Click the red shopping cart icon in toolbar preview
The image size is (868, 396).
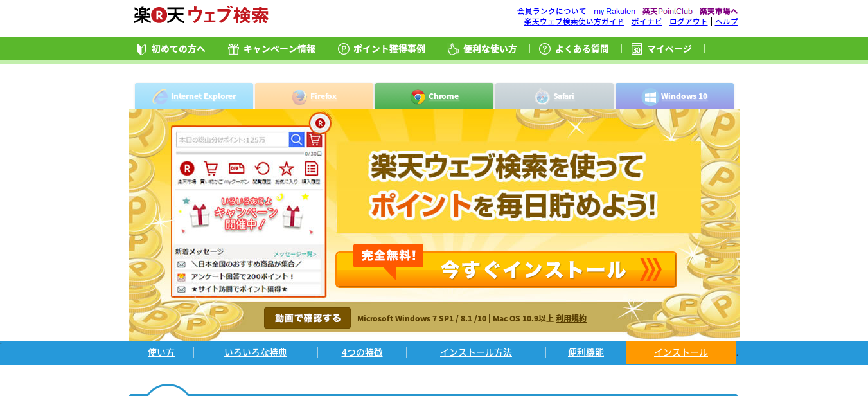314,139
